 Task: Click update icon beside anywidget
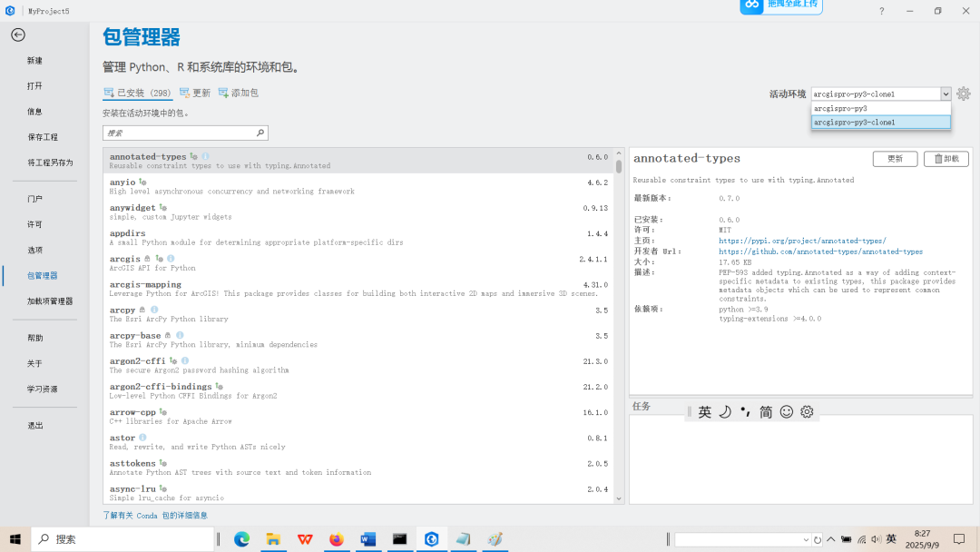coord(162,208)
